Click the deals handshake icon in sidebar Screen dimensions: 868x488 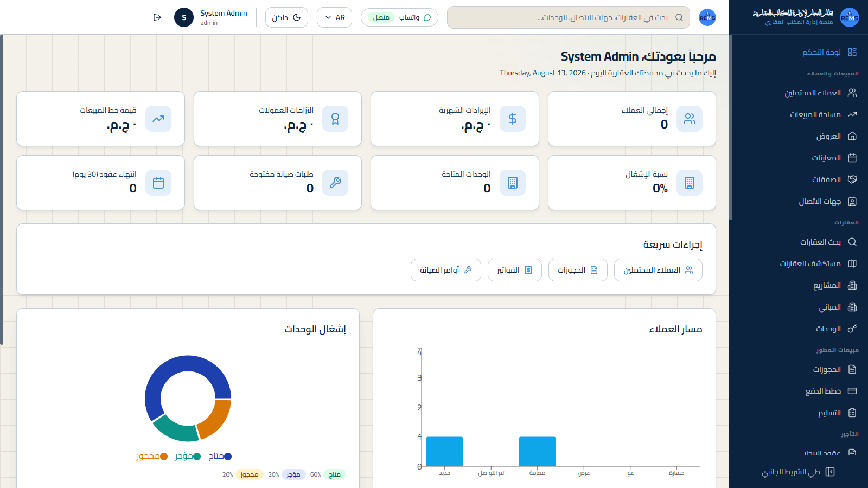tap(852, 179)
